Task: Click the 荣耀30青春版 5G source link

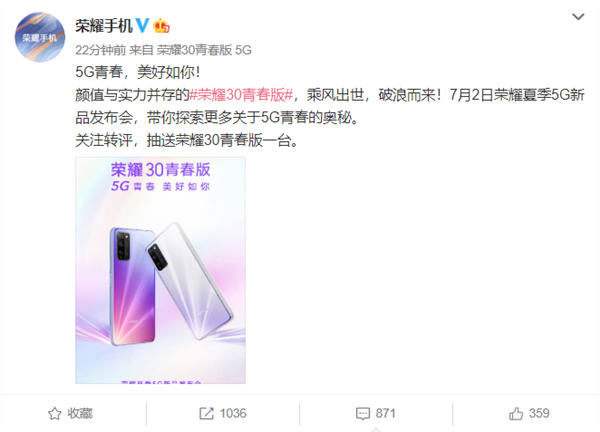Action: (204, 50)
